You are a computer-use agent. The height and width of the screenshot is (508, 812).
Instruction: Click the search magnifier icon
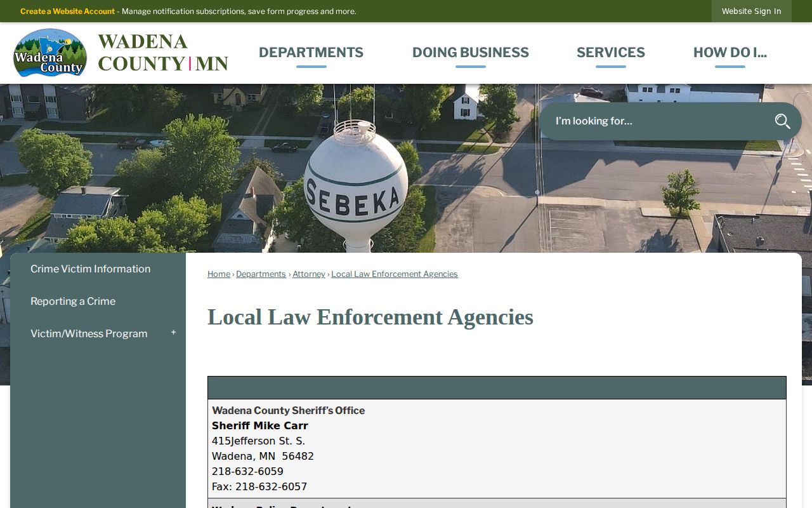[x=782, y=121]
